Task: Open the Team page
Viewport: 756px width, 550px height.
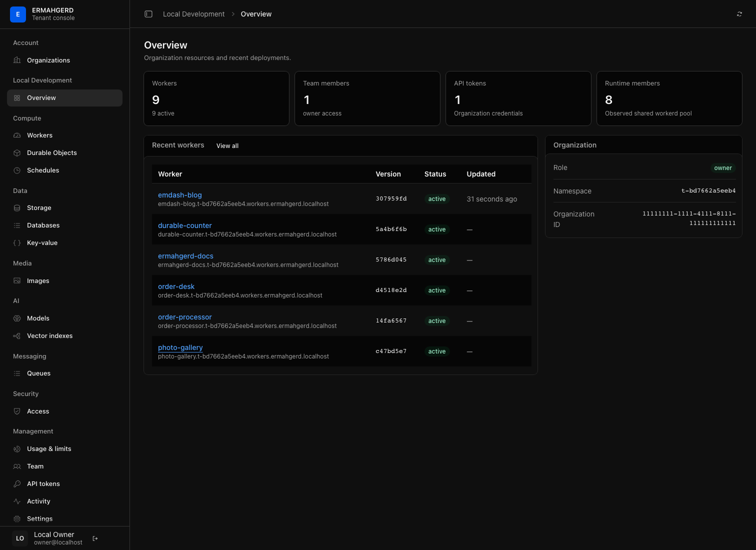Action: pos(64,466)
